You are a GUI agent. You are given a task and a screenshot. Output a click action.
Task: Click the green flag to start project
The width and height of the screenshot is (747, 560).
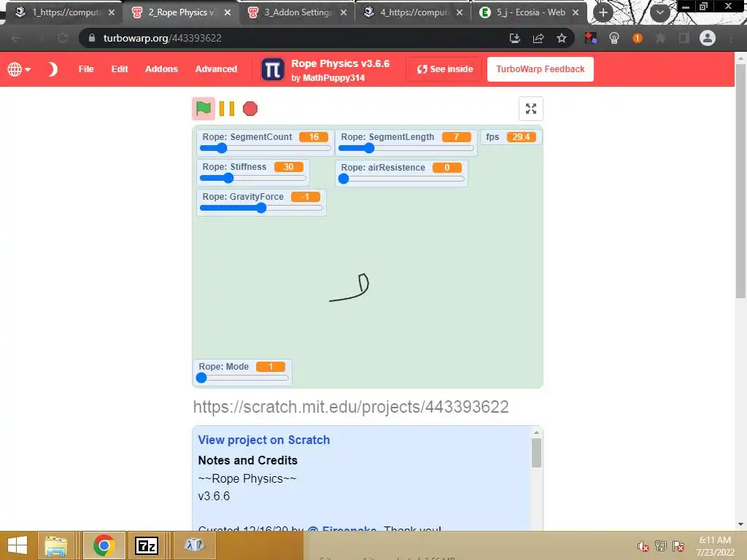(204, 109)
